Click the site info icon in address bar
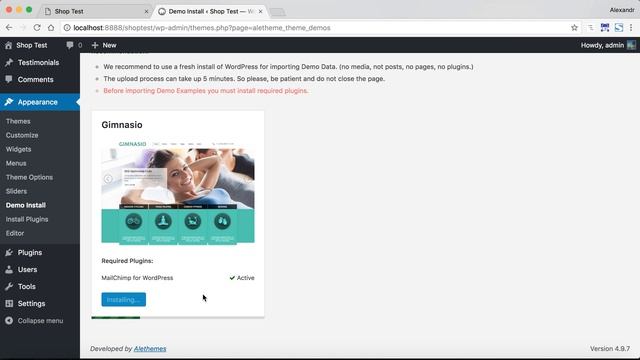The image size is (640, 360). coord(67,28)
